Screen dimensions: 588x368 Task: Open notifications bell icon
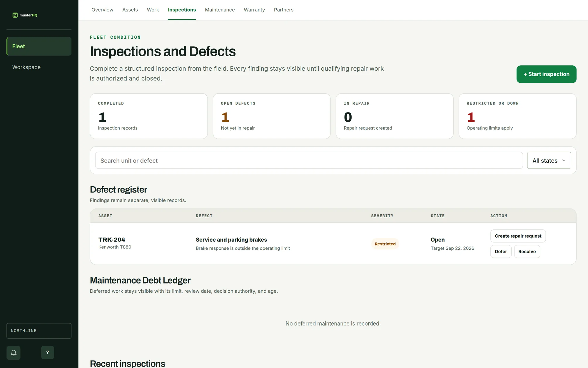[x=14, y=353]
